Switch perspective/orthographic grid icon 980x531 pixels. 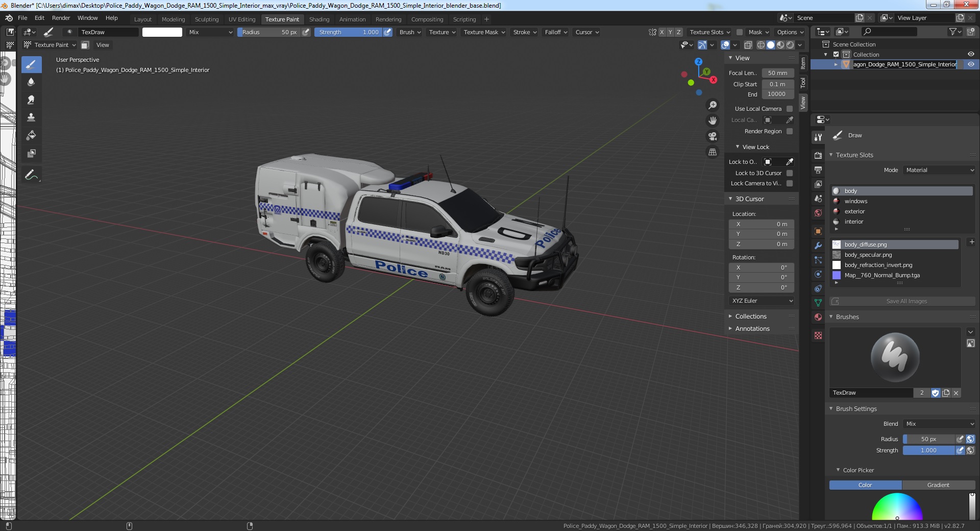click(713, 152)
